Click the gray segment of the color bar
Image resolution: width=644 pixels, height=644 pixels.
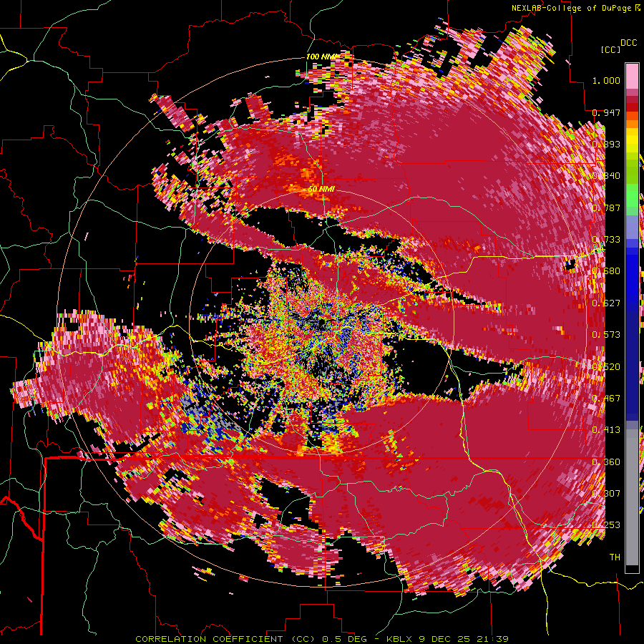632,497
